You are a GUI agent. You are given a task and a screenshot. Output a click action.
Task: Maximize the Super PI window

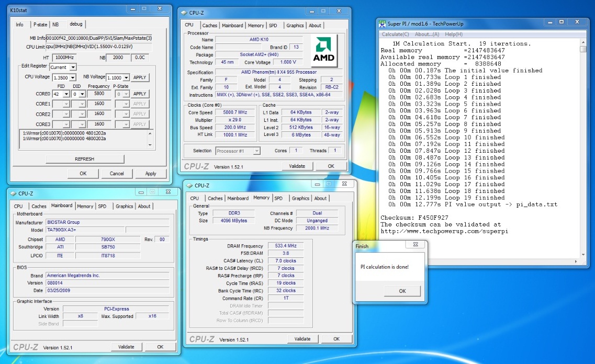(562, 22)
